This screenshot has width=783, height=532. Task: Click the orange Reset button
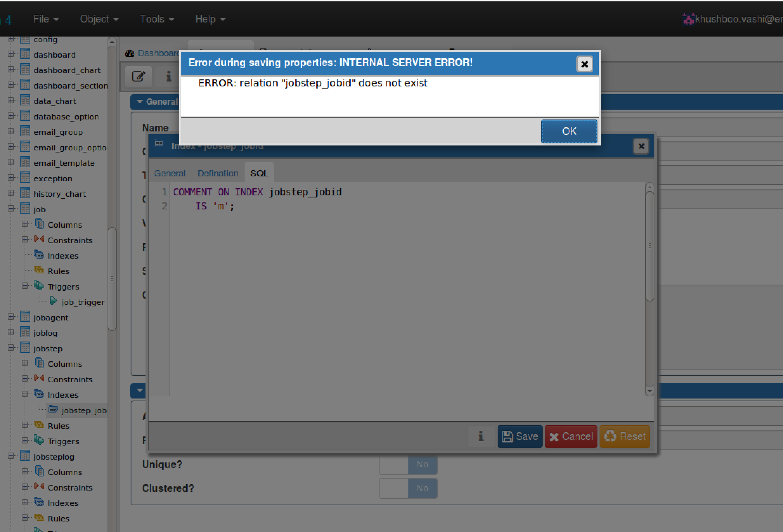(625, 436)
